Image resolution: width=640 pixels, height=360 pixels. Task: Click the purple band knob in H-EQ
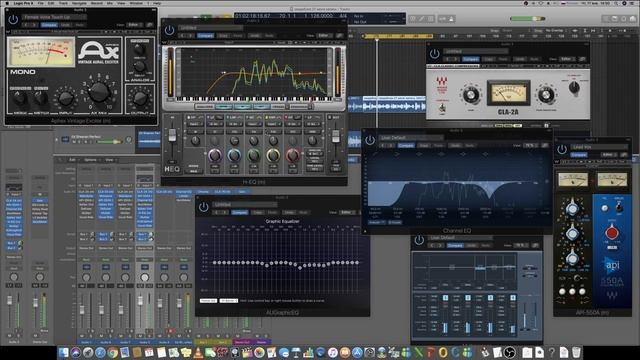pos(215,156)
